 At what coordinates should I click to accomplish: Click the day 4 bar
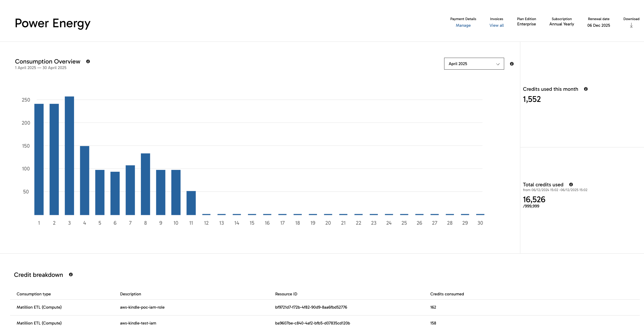click(85, 181)
